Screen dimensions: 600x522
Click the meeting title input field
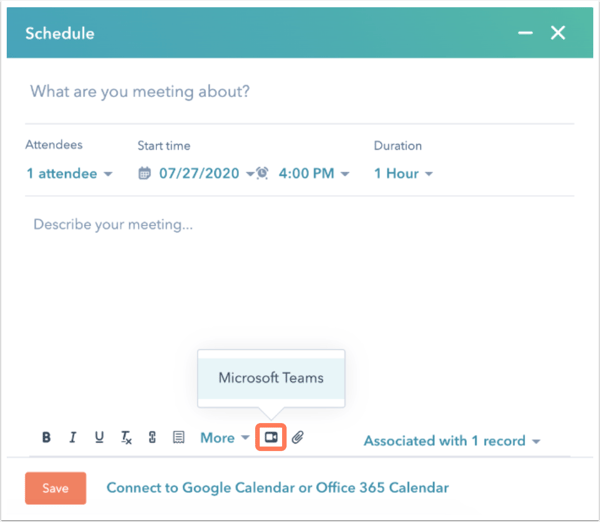[299, 92]
